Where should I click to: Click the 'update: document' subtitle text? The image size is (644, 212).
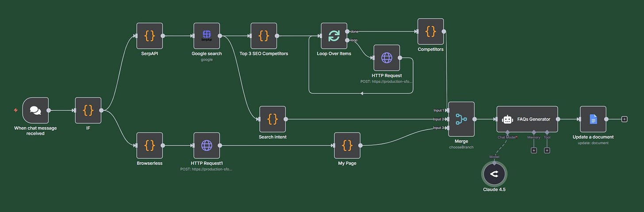(593, 143)
